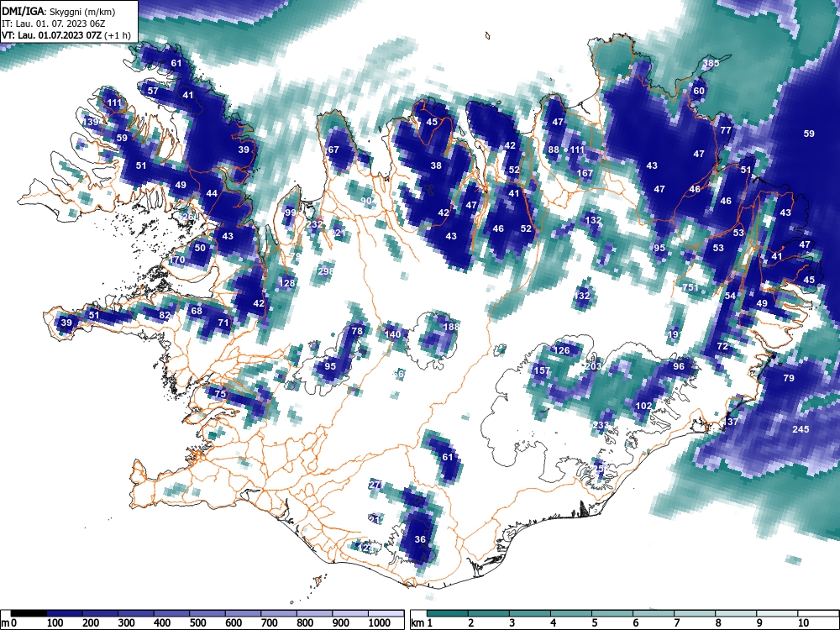Click the pale 5–6 km legend swatch
This screenshot has width=840, height=630.
(613, 613)
